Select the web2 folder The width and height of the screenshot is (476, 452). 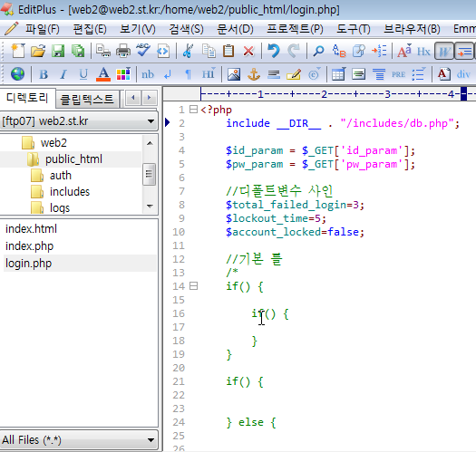tap(53, 142)
